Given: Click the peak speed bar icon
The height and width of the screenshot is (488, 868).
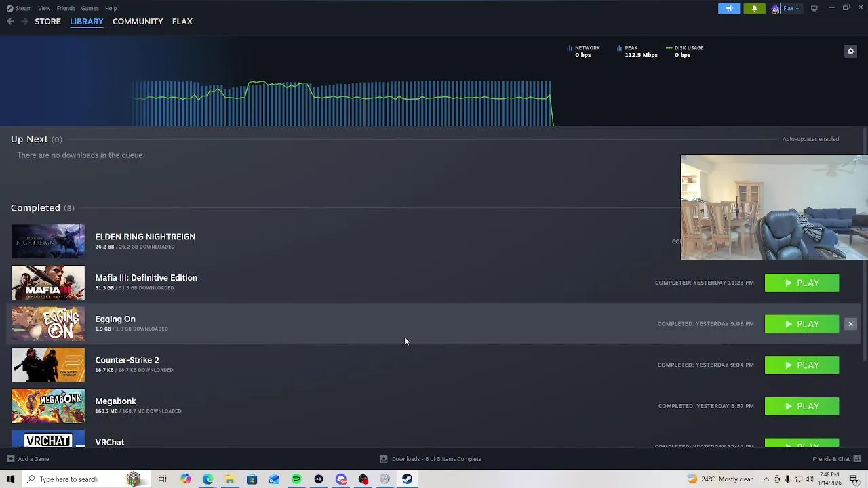Looking at the screenshot, I should [619, 48].
